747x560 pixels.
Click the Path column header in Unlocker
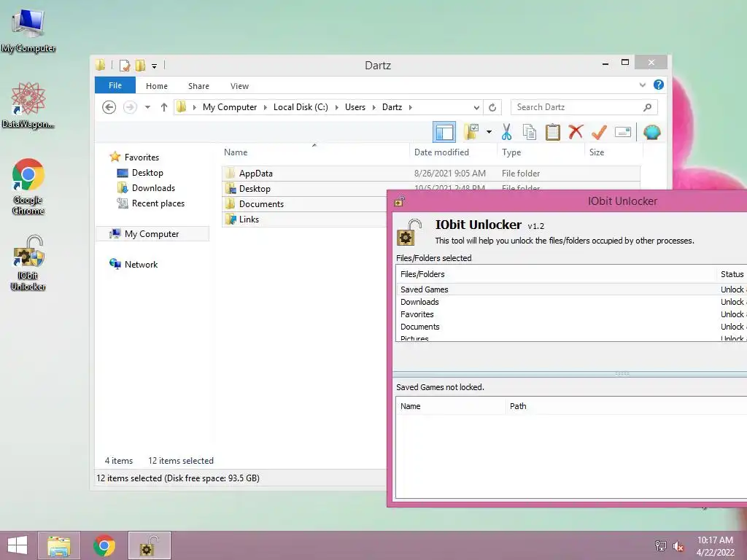coord(626,406)
